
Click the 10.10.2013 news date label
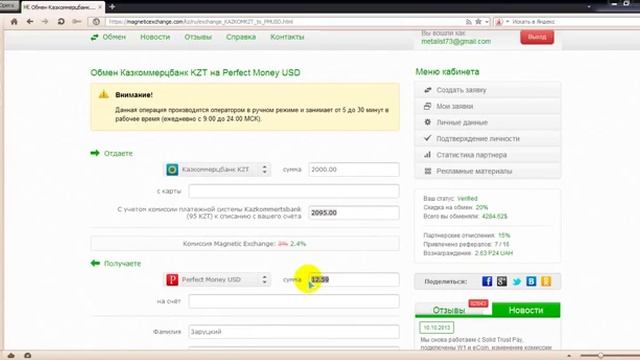click(x=436, y=327)
